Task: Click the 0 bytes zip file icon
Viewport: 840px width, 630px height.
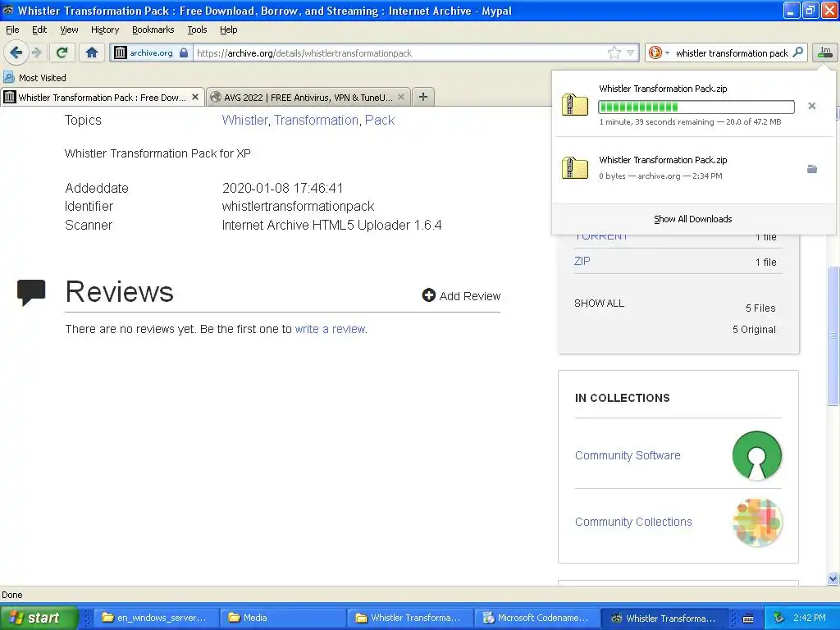Action: pyautogui.click(x=575, y=167)
